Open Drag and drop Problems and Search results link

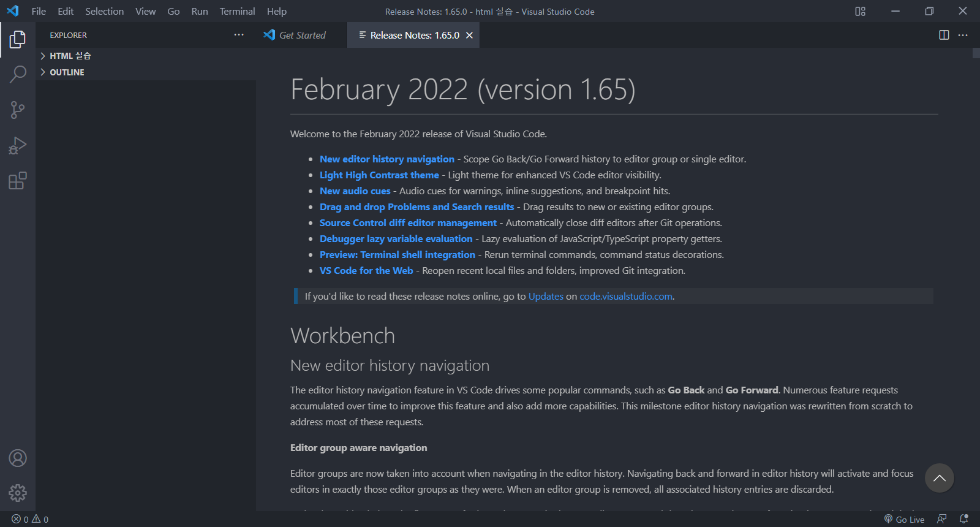pos(417,207)
